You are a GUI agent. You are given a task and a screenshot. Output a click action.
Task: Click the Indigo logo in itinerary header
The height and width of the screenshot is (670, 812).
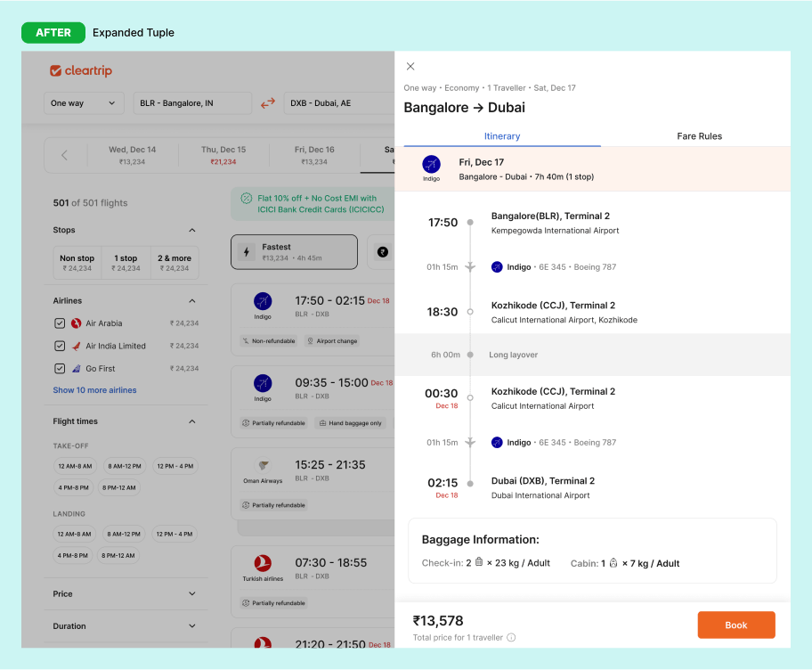431,165
